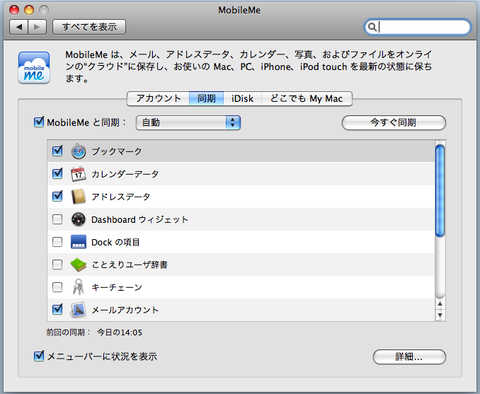Go back with the left arrow

[19, 27]
